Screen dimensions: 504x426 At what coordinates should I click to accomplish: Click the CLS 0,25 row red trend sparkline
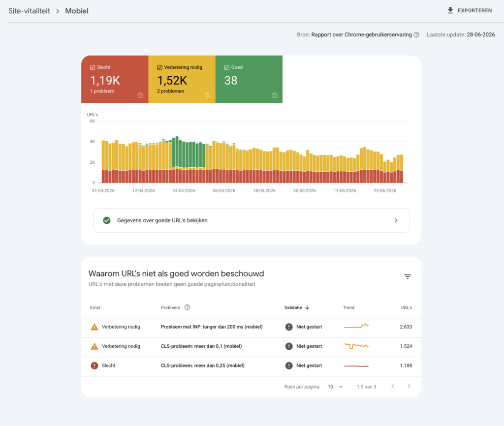[x=356, y=366]
